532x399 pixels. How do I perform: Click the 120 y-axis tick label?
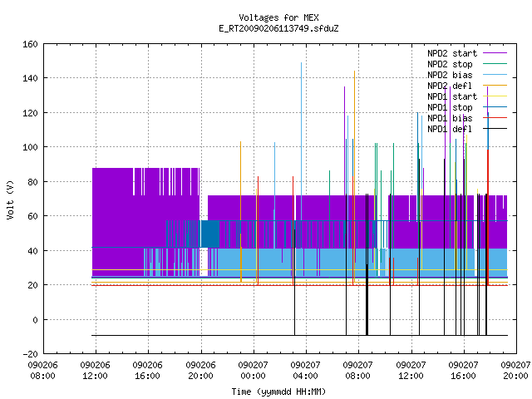coord(30,113)
